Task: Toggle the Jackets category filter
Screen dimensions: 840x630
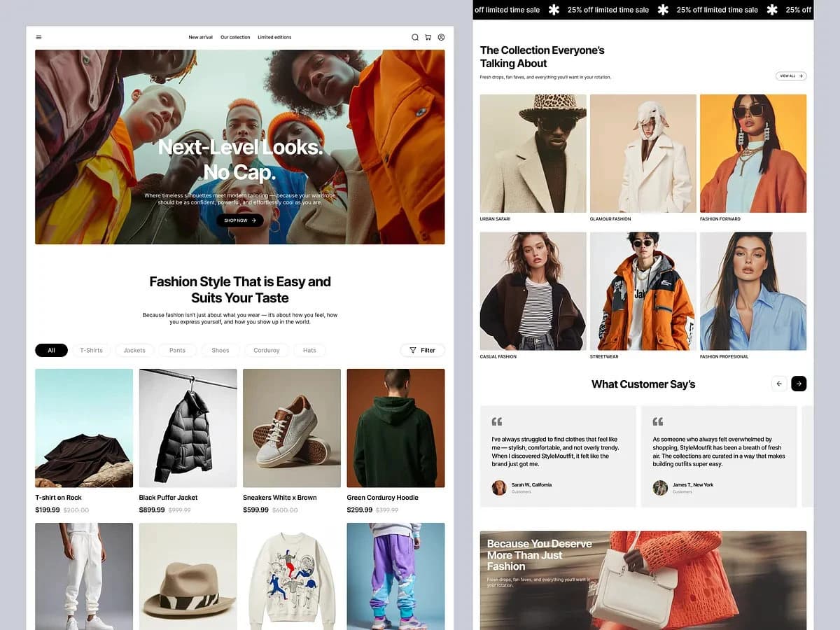Action: tap(134, 350)
